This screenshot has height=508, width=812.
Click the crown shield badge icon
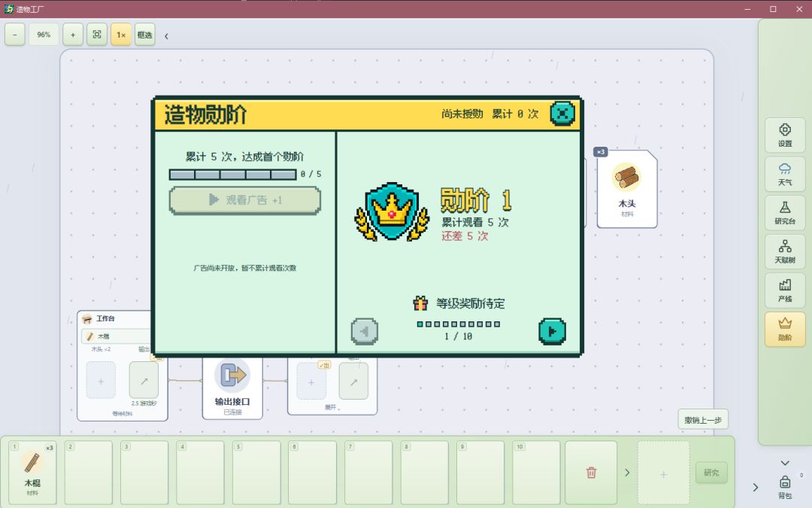[392, 211]
